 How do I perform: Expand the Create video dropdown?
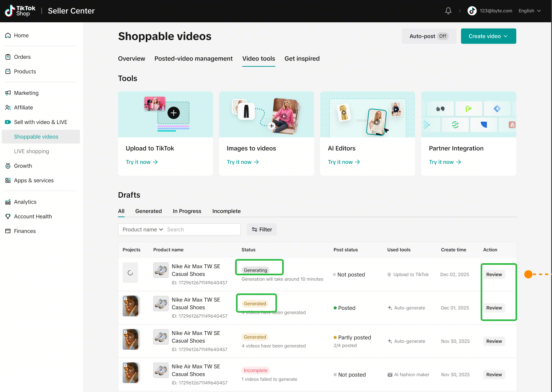pos(488,37)
